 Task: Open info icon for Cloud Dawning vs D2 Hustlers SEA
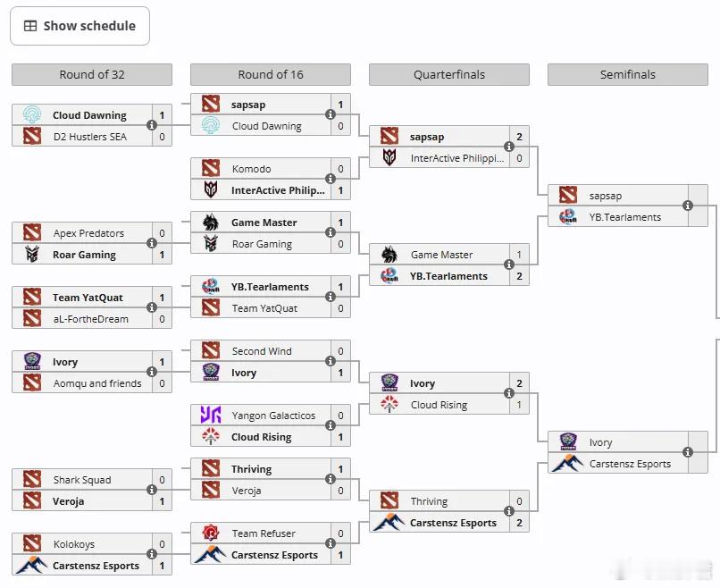152,126
